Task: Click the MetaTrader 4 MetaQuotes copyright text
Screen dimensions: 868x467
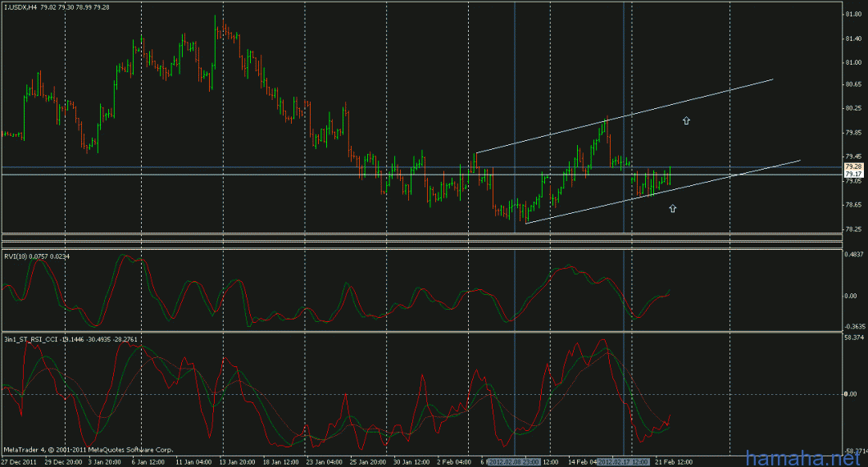Action: (x=88, y=450)
